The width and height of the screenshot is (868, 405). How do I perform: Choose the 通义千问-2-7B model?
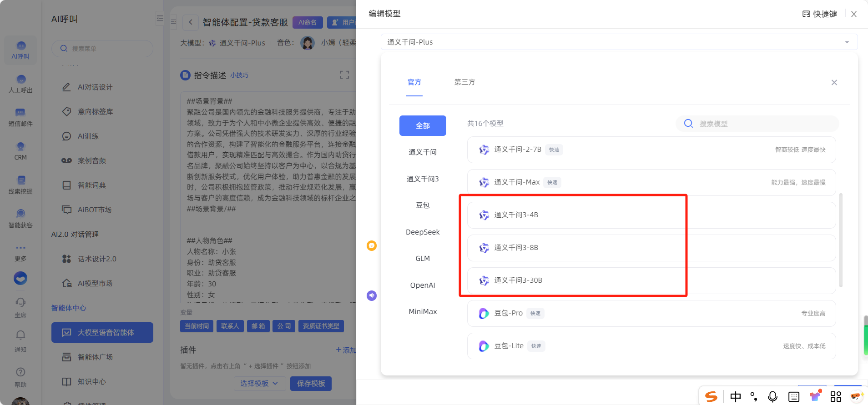click(x=651, y=150)
